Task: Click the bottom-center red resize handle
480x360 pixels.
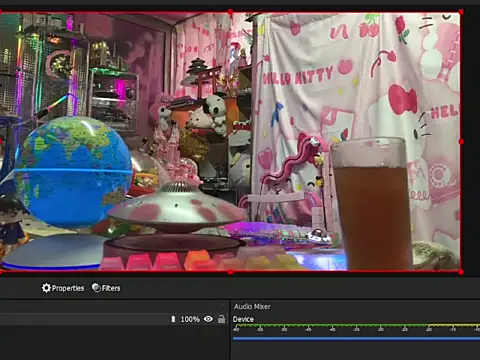Action: pos(230,272)
